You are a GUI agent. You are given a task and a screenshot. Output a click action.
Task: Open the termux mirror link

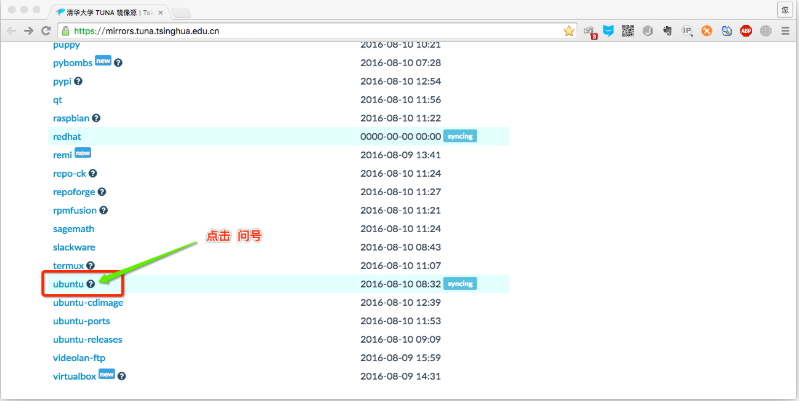click(68, 265)
